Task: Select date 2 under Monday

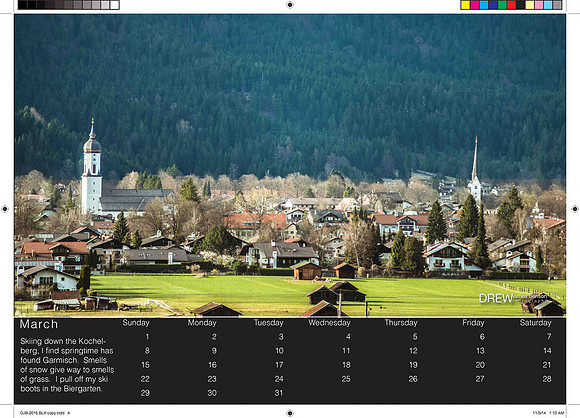Action: pos(214,337)
